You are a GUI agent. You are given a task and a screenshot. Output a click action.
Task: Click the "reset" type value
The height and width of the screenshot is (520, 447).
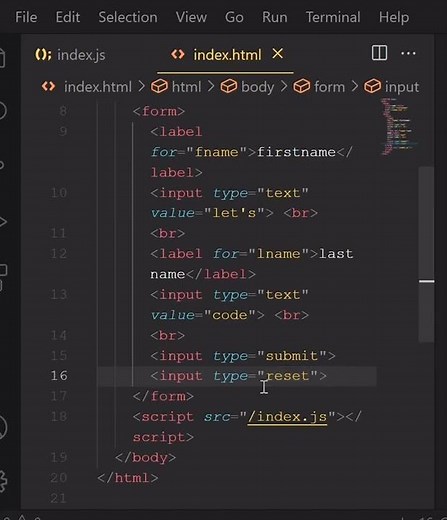click(x=287, y=376)
